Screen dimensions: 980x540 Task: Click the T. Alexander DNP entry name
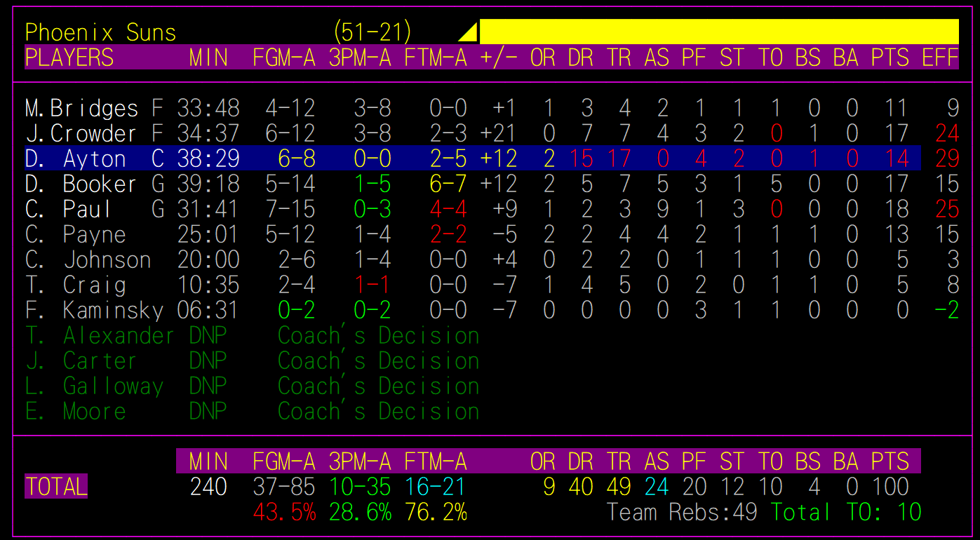tap(100, 335)
